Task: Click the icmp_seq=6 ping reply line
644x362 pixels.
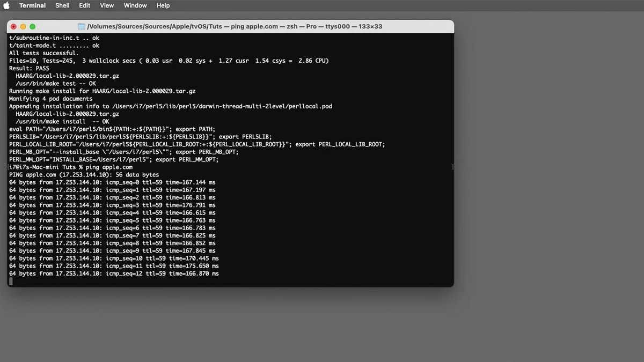Action: pos(112,228)
